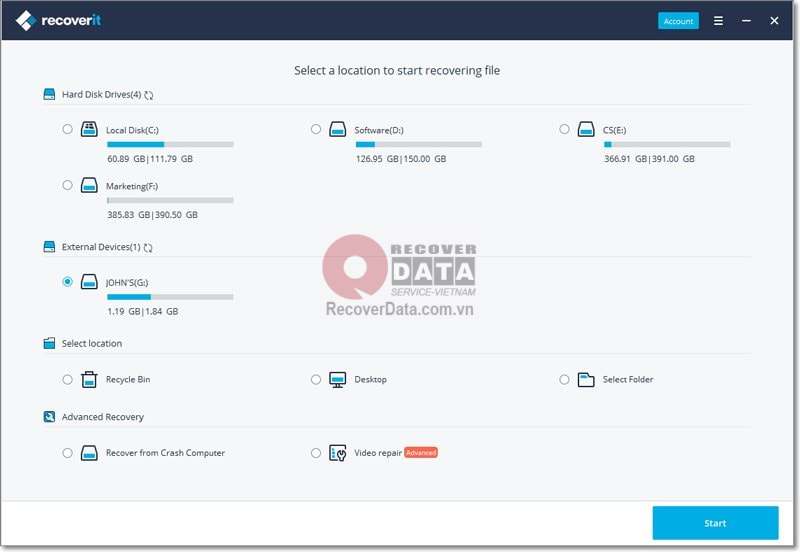Click the Desktop label
Viewport: 800px width, 552px height.
tap(370, 380)
